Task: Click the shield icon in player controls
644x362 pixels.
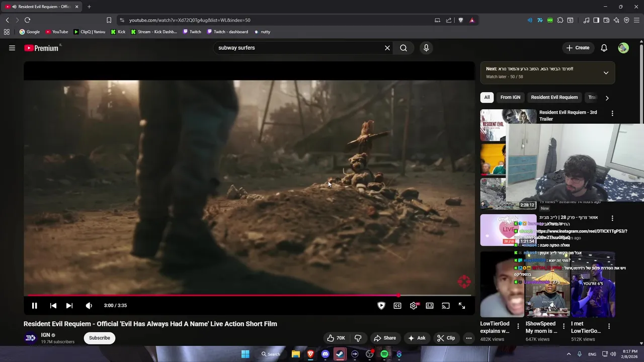Action: (381, 306)
